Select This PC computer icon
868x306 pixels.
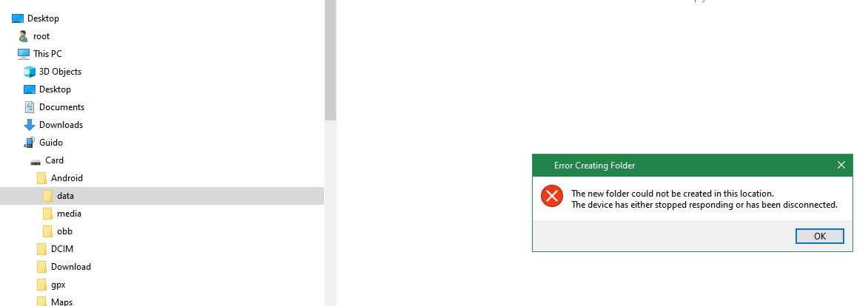tap(23, 54)
